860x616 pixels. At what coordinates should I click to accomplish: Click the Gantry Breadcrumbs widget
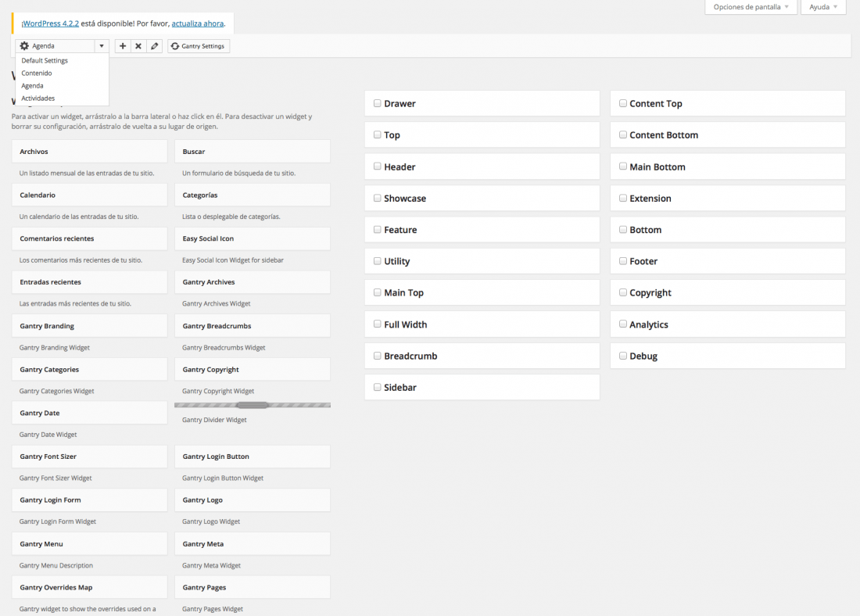[253, 326]
